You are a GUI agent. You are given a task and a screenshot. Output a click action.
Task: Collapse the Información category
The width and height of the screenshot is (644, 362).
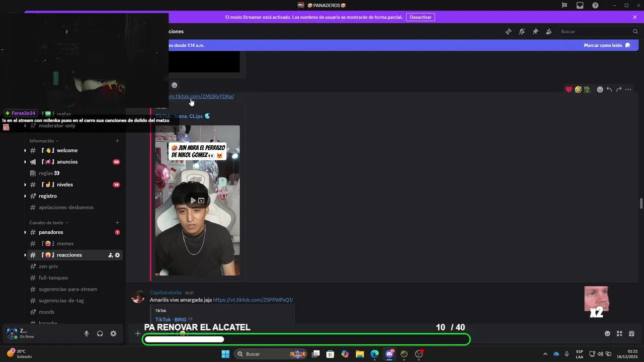[x=44, y=141]
